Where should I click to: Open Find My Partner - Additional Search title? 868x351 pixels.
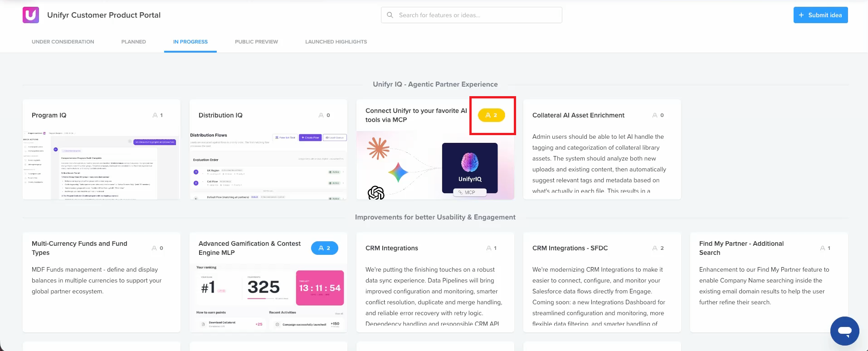click(741, 248)
